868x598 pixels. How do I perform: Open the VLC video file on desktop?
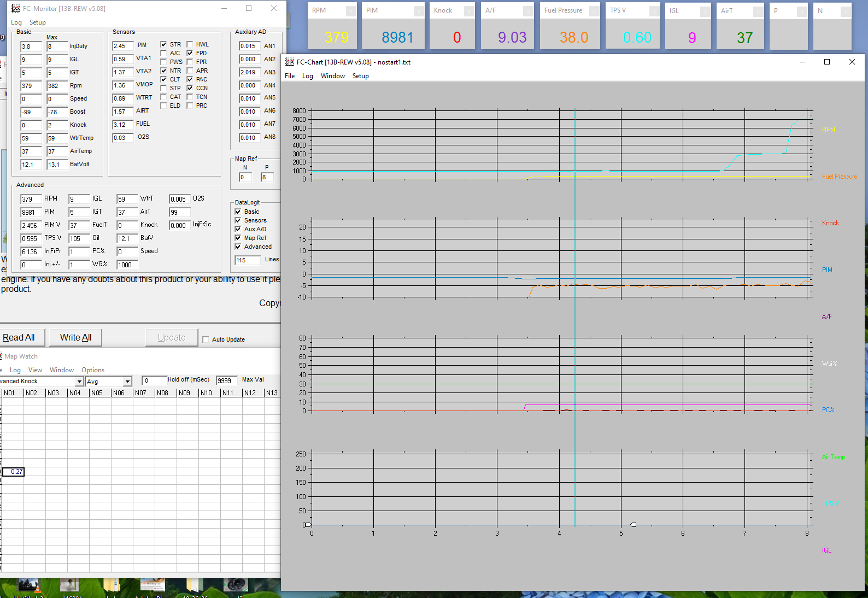[x=28, y=585]
